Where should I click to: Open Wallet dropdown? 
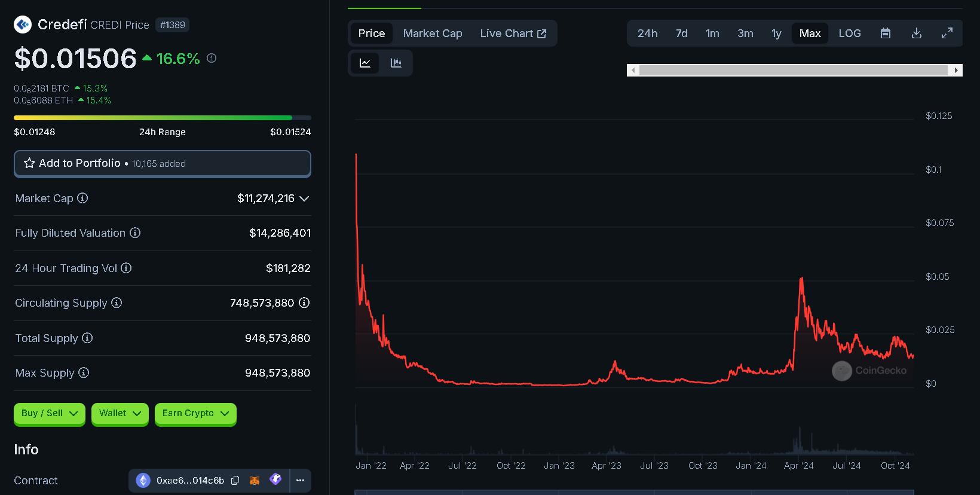click(120, 413)
